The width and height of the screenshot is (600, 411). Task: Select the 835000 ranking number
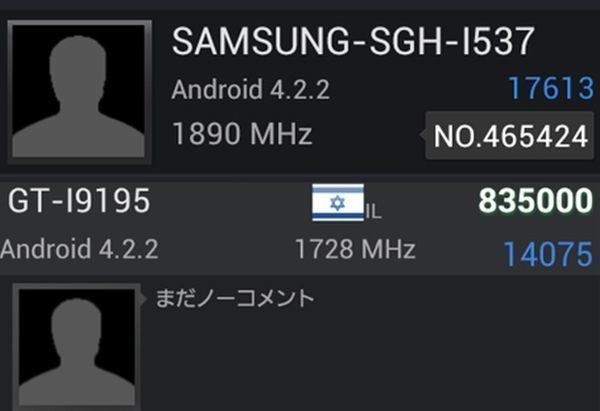click(535, 201)
